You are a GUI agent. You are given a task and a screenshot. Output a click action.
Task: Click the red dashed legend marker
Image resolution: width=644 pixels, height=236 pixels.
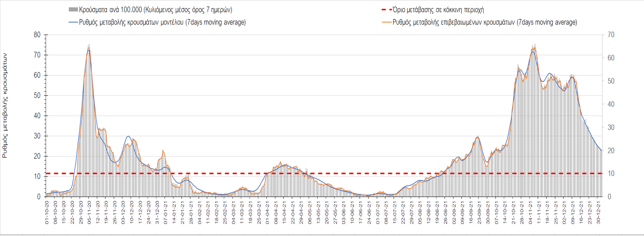[387, 9]
